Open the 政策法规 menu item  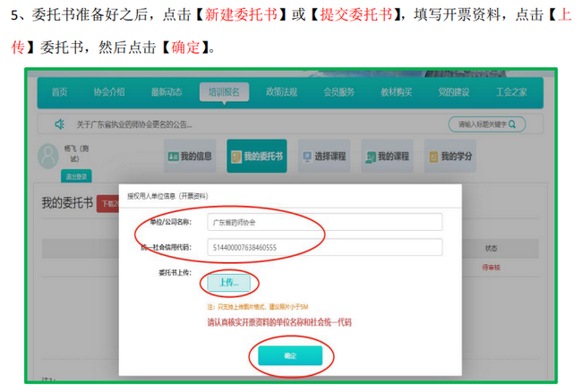[x=282, y=91]
